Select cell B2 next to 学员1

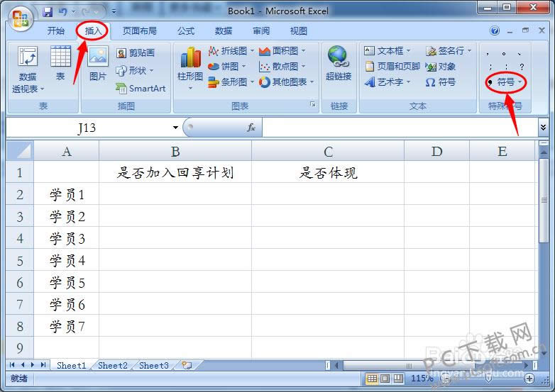(x=175, y=194)
